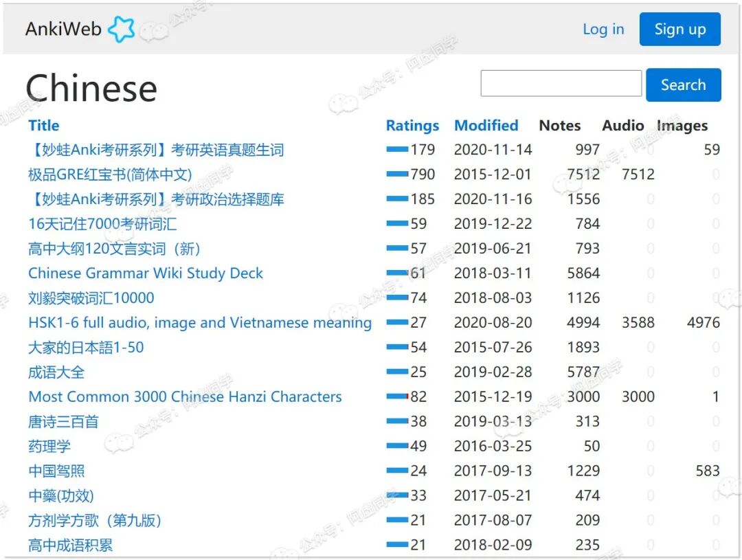Open 16天记住7000考研词汇 deck

102,224
